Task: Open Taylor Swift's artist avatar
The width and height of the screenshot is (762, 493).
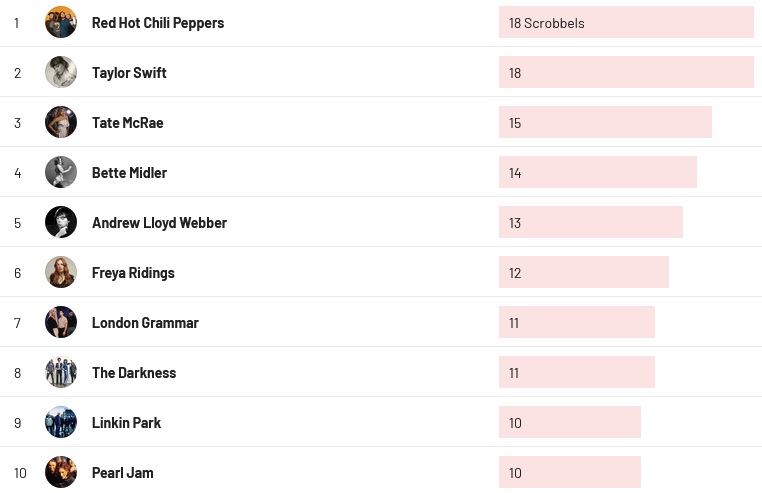Action: [61, 72]
